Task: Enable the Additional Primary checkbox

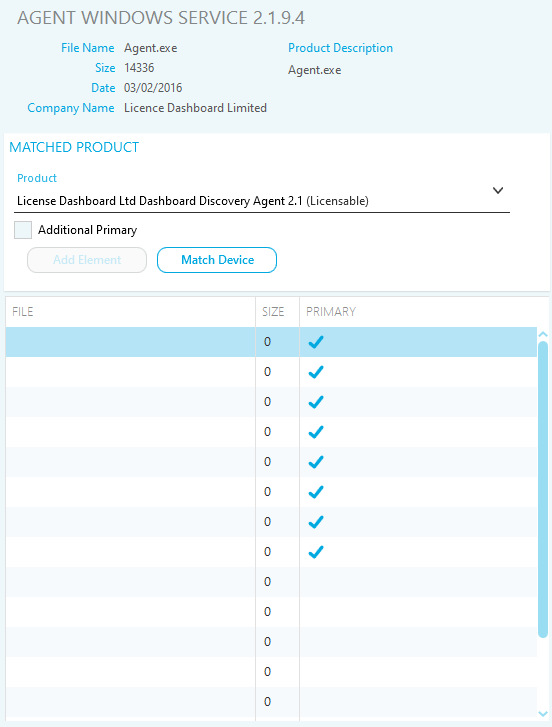Action: 23,230
